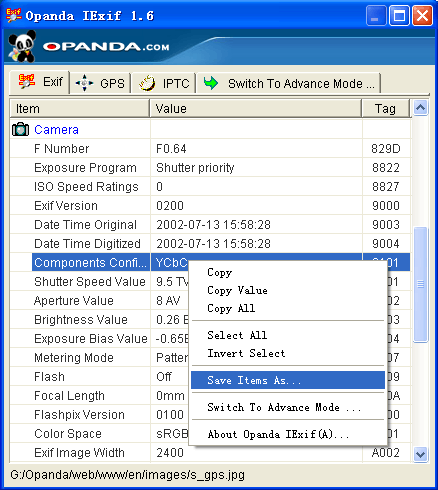This screenshot has height=490, width=438.
Task: Open the Exif tab
Action: point(40,82)
